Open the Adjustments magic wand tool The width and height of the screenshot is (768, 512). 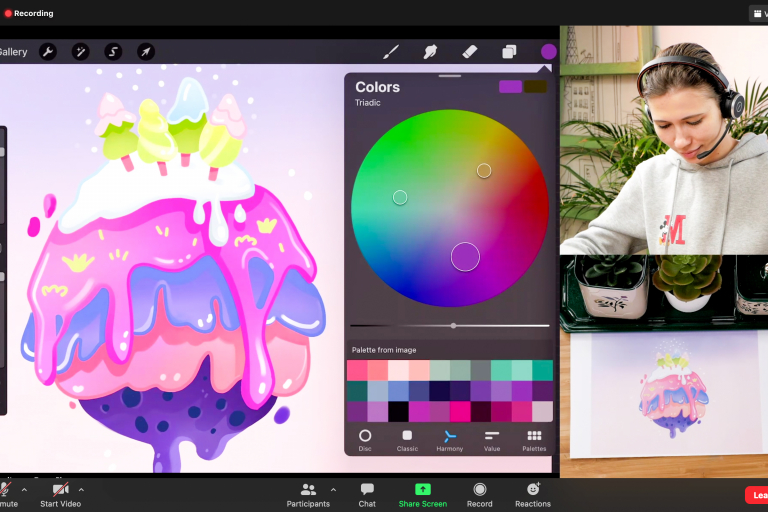(x=80, y=51)
